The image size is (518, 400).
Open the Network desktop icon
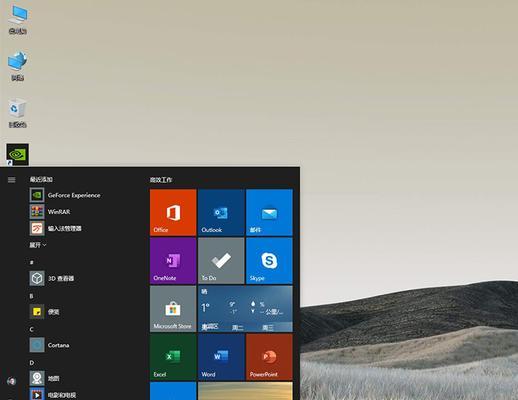coord(18,66)
